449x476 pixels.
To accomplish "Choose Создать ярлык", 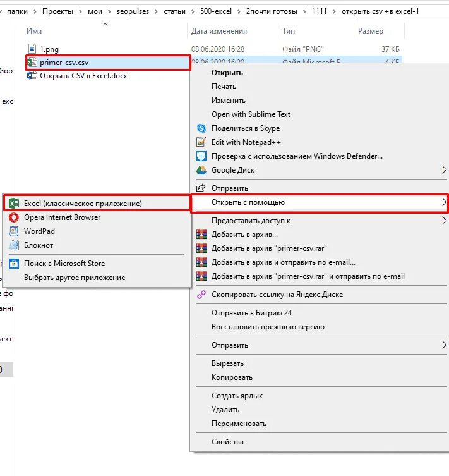I will click(x=237, y=396).
